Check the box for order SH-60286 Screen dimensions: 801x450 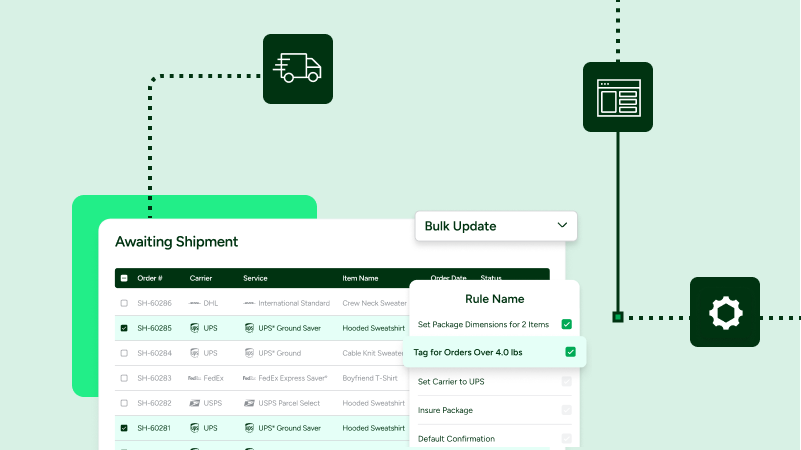coord(124,303)
